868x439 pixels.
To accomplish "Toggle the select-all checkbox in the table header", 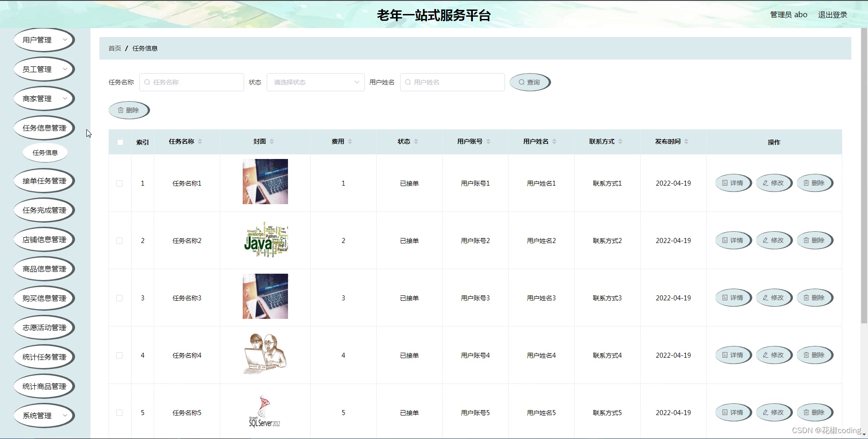I will pos(120,142).
